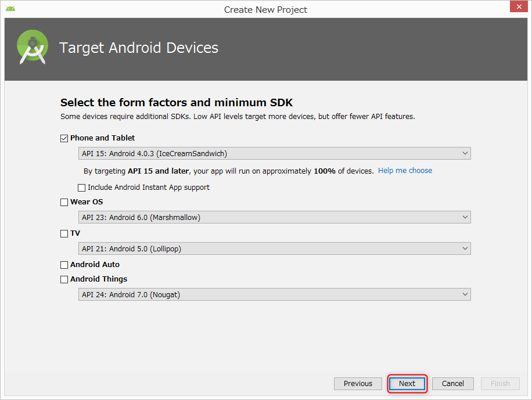
Task: Return to the Previous wizard page
Action: point(358,383)
